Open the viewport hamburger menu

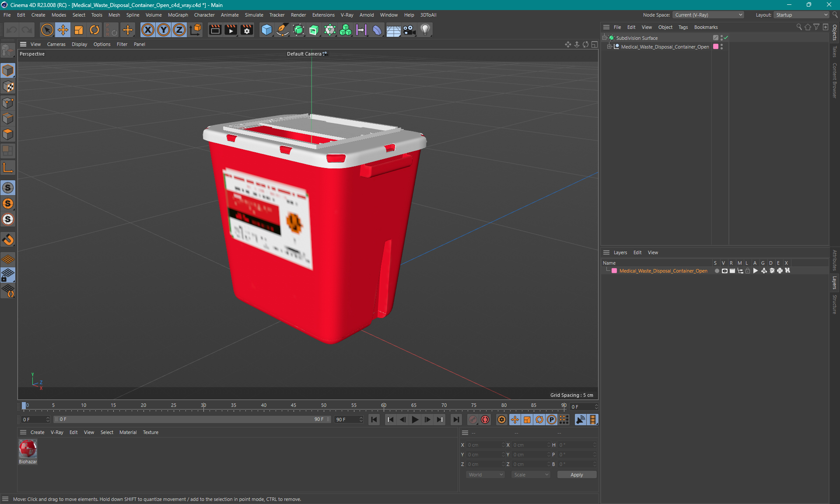(23, 44)
